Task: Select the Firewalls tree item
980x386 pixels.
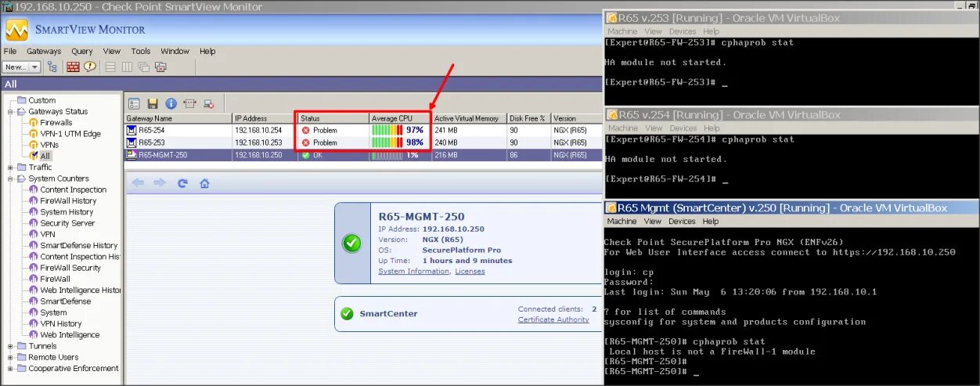Action: click(x=56, y=123)
